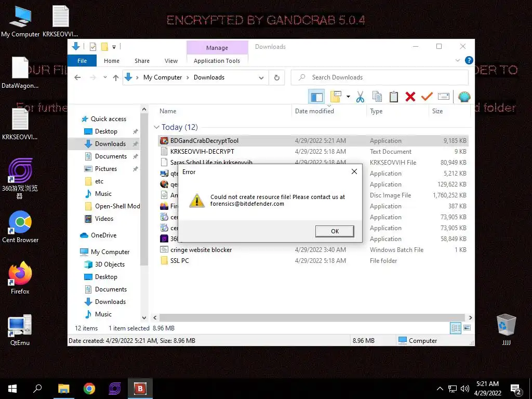
Task: Click the horizontal scrollbar right arrow
Action: [x=470, y=317]
